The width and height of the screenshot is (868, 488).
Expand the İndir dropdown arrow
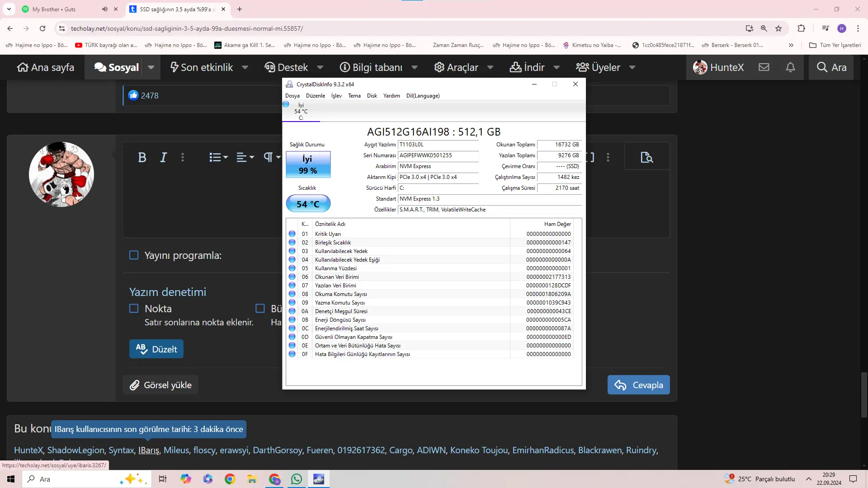(557, 67)
